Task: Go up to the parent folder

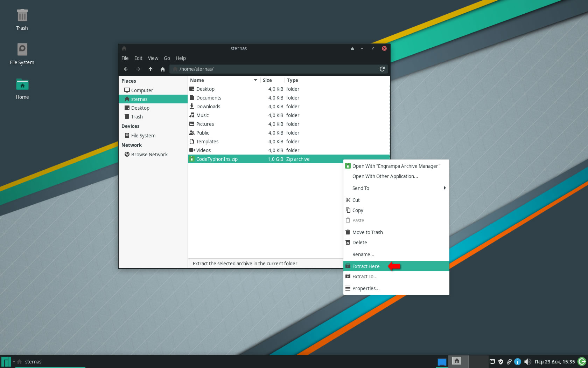Action: click(150, 69)
